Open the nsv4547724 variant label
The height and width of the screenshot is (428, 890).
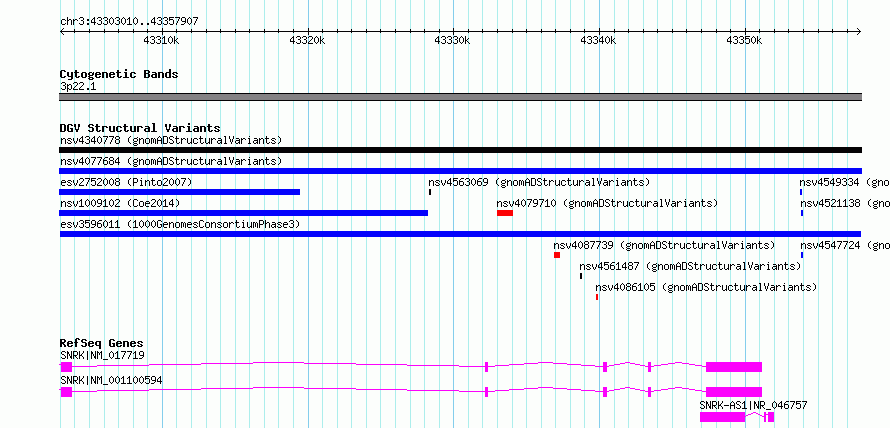pyautogui.click(x=845, y=245)
